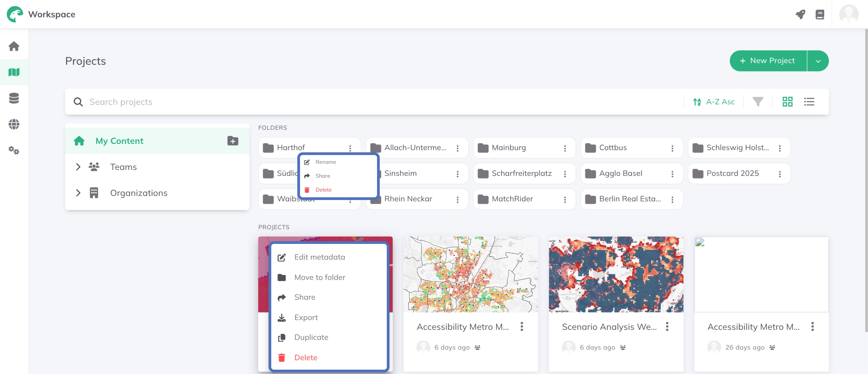The image size is (868, 374).
Task: Open the orange Accessibility Metro map thumbnail
Action: click(471, 274)
